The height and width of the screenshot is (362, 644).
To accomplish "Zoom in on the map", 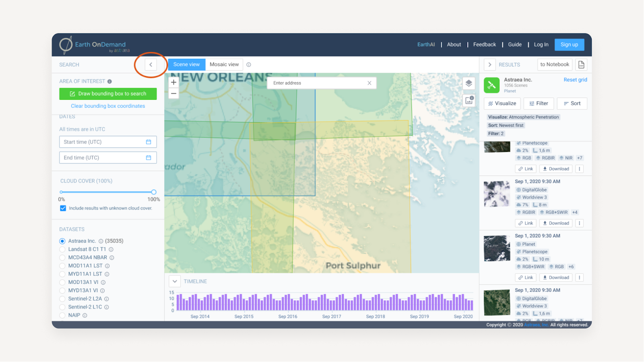I will [x=173, y=82].
